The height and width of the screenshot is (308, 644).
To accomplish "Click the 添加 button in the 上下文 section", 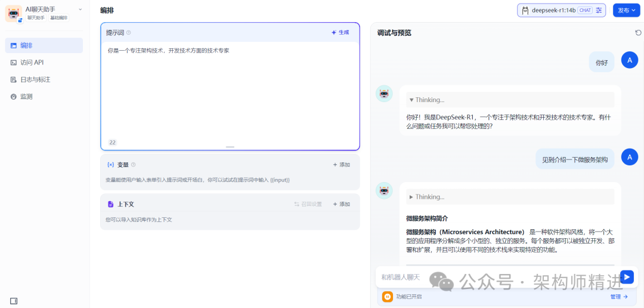I will pos(341,204).
